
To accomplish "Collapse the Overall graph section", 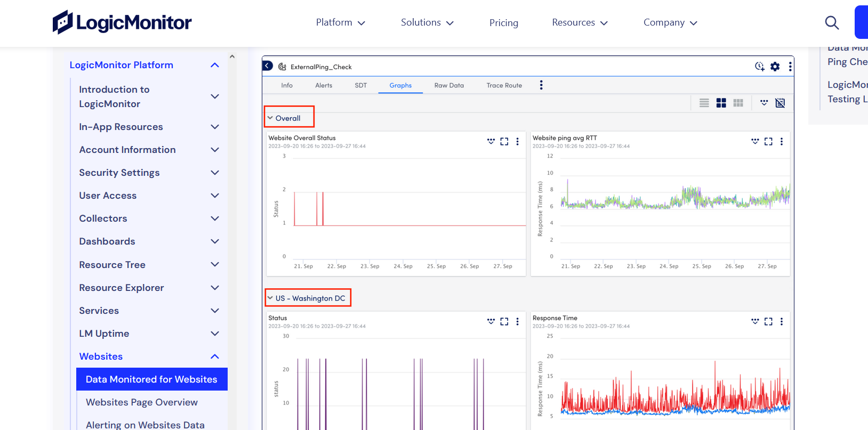I will pos(270,118).
